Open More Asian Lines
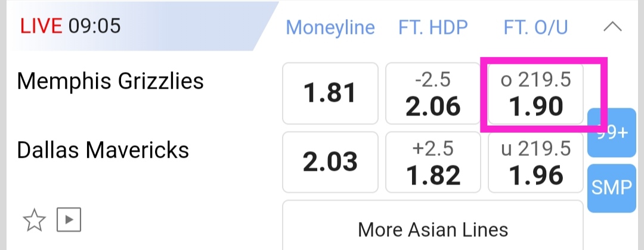644x250 pixels. 433,229
